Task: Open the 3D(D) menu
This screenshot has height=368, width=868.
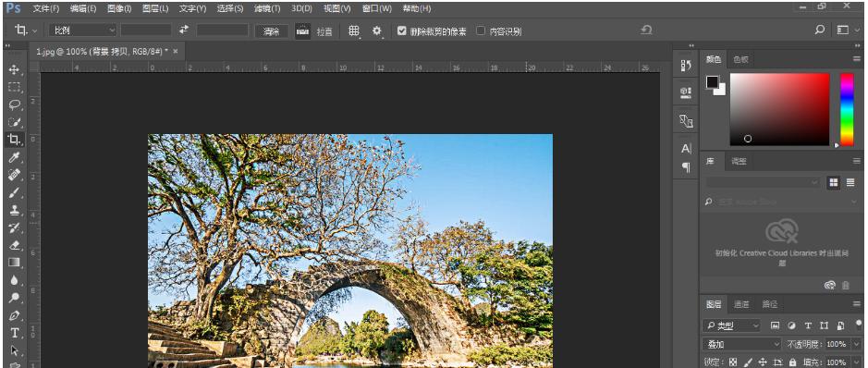Action: point(301,9)
